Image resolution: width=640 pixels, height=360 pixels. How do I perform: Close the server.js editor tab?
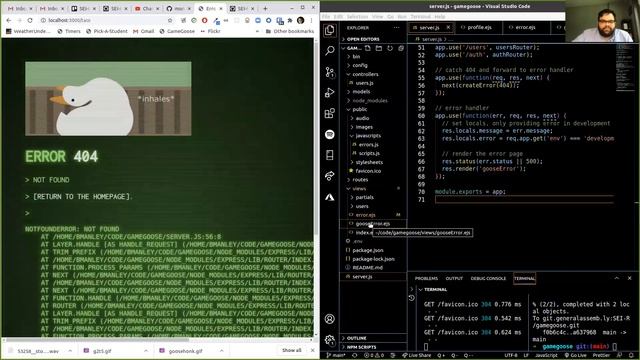coord(448,27)
